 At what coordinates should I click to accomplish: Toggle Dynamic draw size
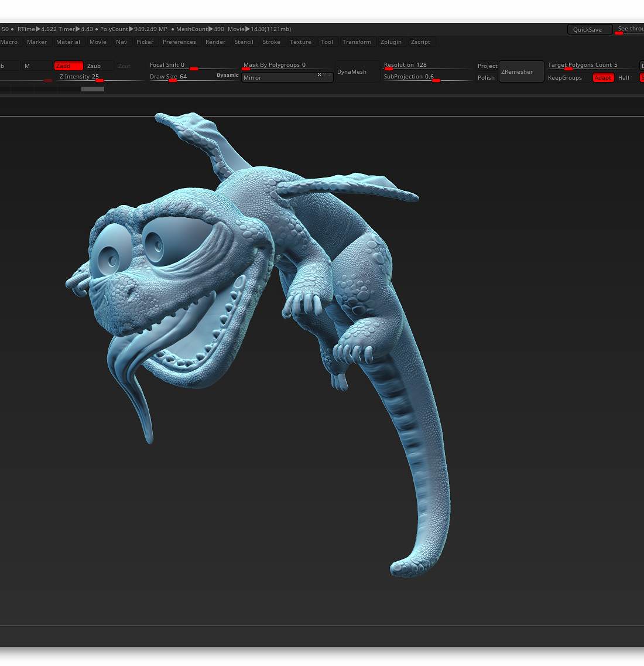tap(228, 75)
